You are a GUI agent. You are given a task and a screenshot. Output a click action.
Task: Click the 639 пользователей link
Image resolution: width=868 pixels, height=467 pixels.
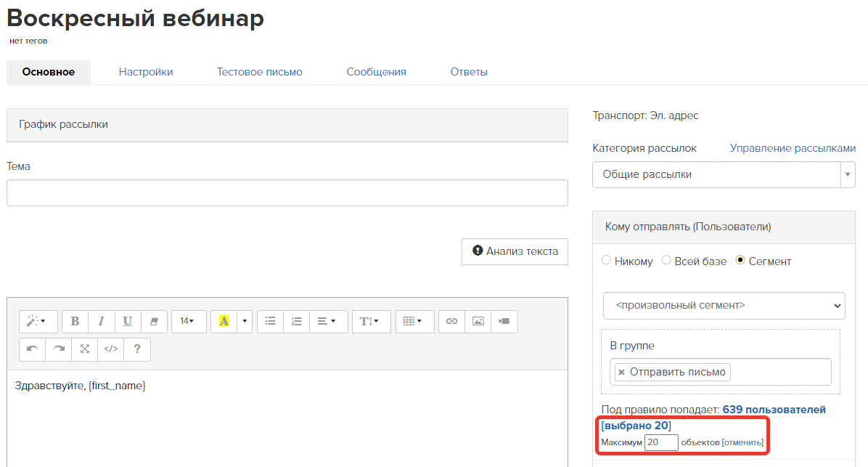click(x=774, y=410)
